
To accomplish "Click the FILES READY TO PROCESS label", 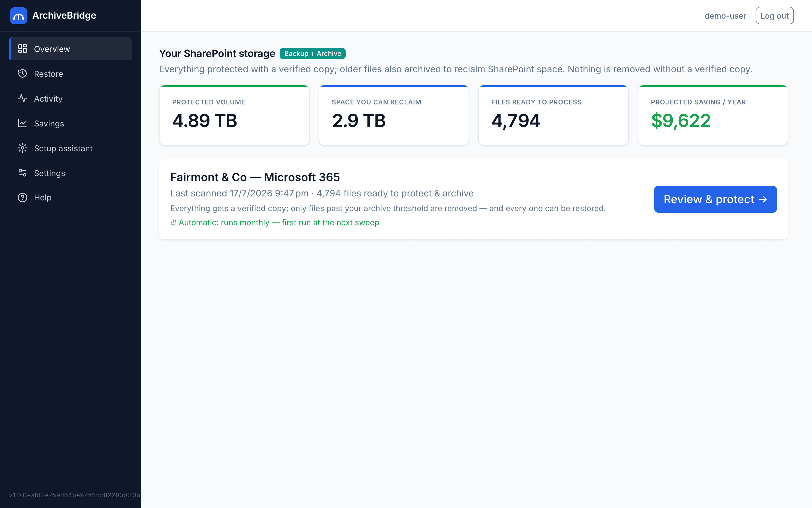I will [536, 102].
